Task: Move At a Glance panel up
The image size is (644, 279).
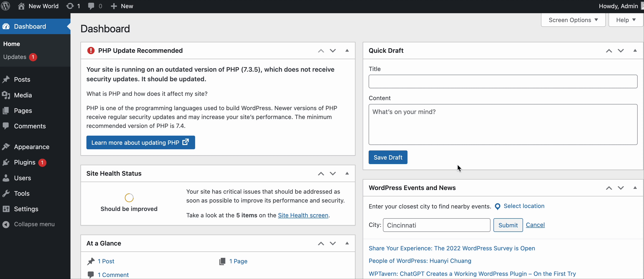Action: coord(321,243)
